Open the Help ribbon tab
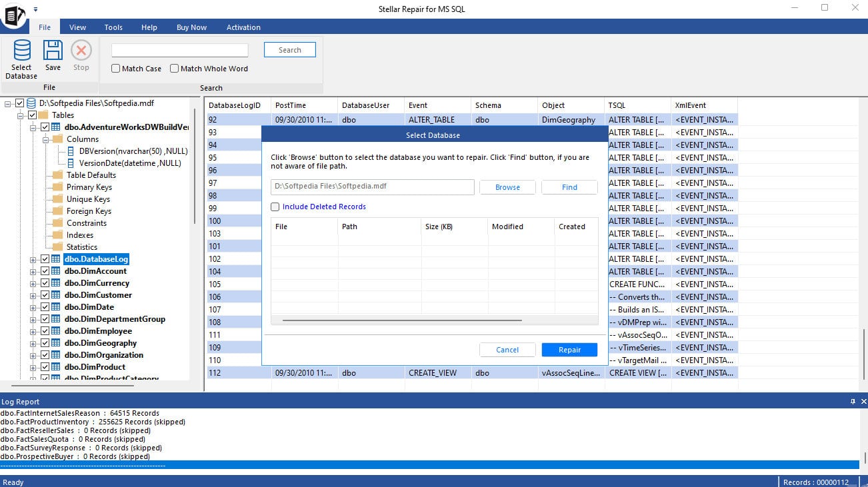 click(x=149, y=27)
